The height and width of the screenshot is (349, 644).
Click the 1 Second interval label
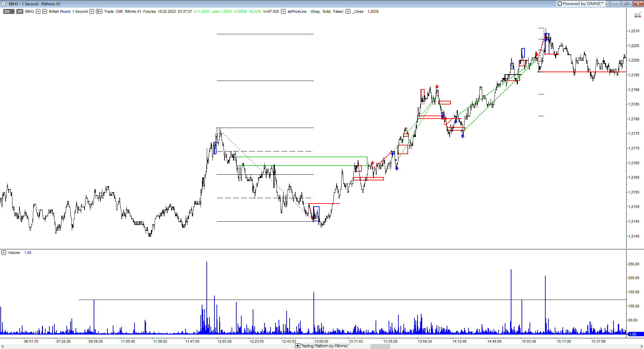(x=80, y=11)
